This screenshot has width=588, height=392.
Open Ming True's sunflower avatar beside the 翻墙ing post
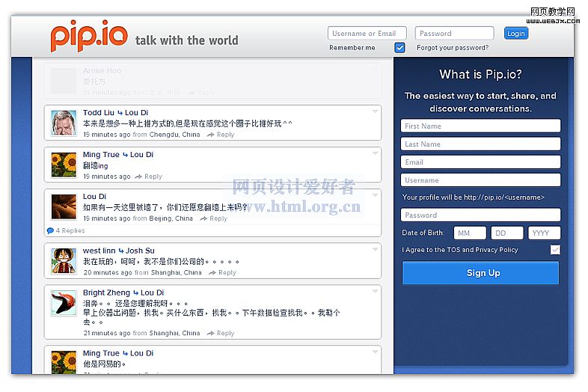pyautogui.click(x=64, y=165)
